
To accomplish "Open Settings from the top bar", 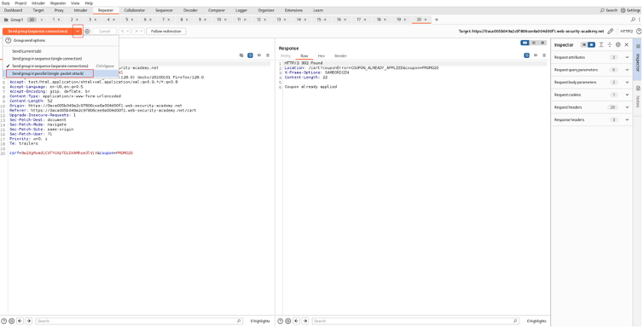I will (631, 10).
